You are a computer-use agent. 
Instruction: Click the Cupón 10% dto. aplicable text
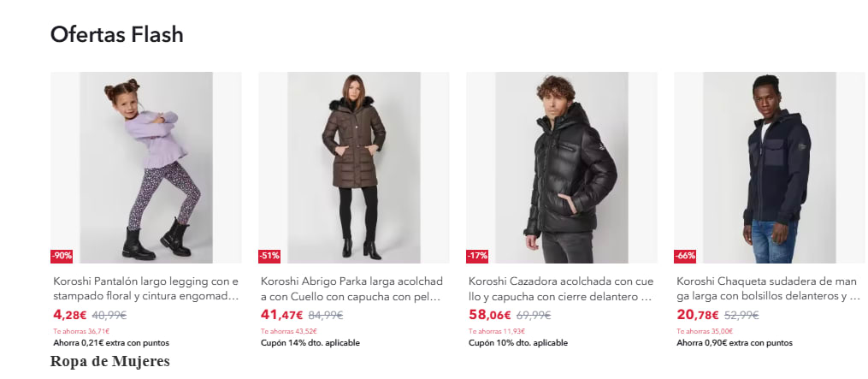(x=518, y=343)
